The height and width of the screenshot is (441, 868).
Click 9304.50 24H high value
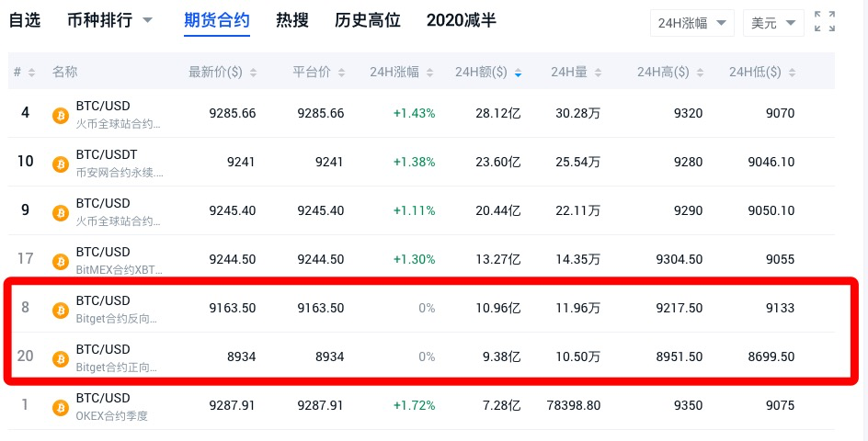680,259
